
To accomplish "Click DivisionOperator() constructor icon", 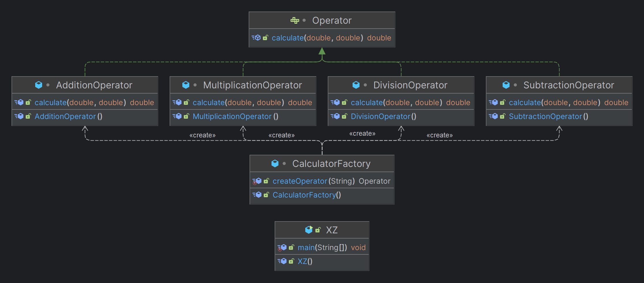I will [x=335, y=116].
